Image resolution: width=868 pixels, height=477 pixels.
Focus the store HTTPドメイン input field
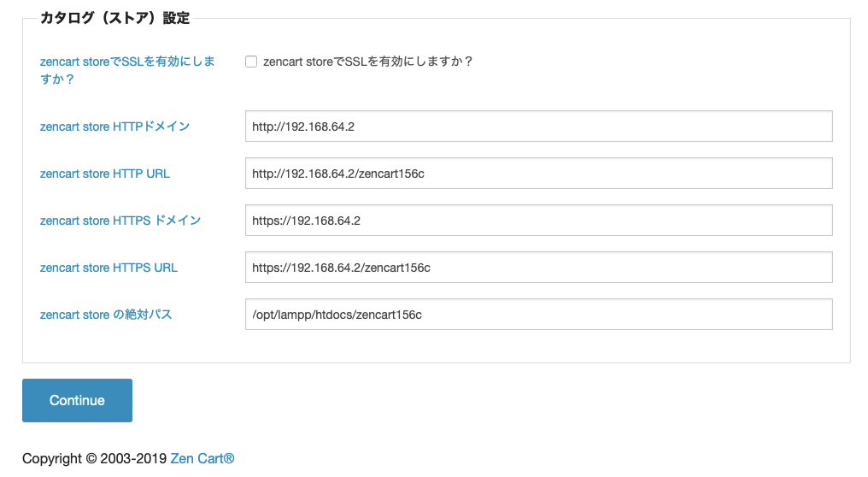[538, 127]
